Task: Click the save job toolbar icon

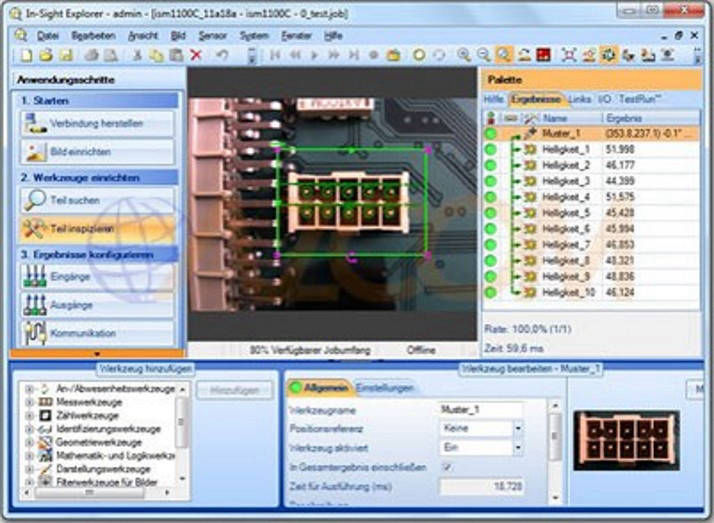Action: [x=66, y=55]
